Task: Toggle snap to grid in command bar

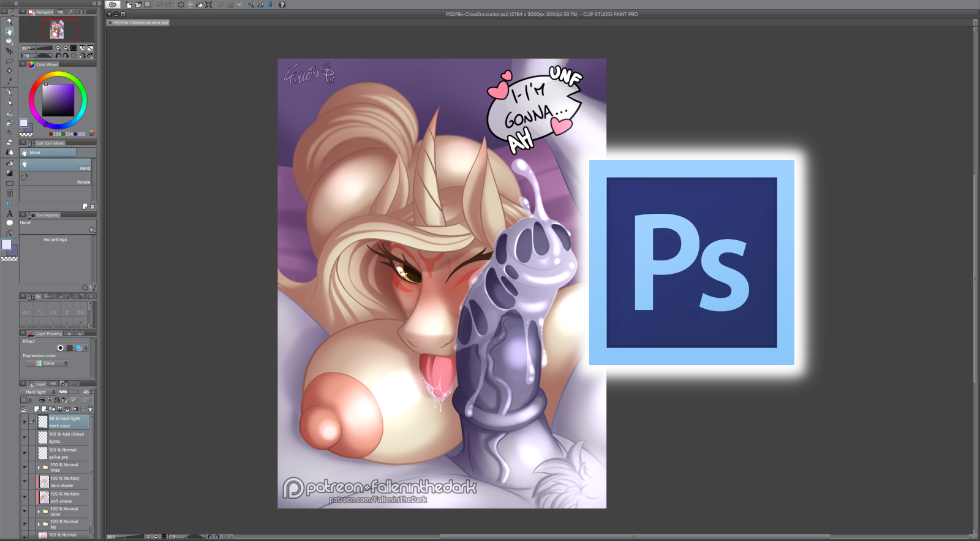Action: pyautogui.click(x=269, y=4)
